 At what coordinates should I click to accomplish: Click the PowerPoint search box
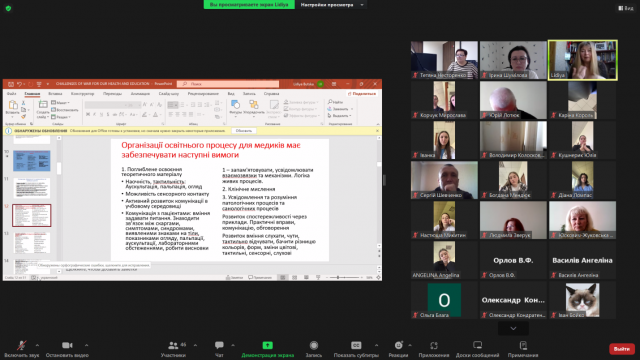click(229, 84)
